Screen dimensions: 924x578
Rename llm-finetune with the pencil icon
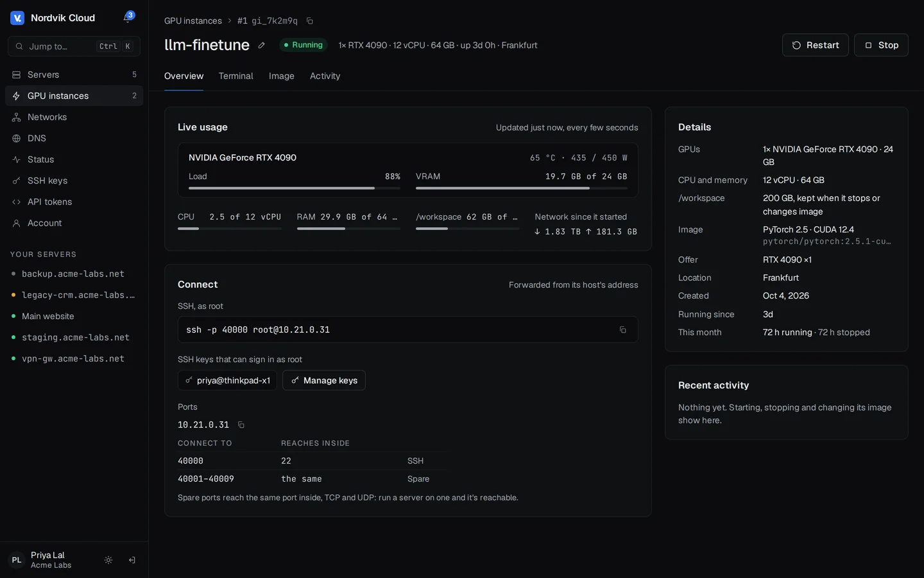click(261, 45)
